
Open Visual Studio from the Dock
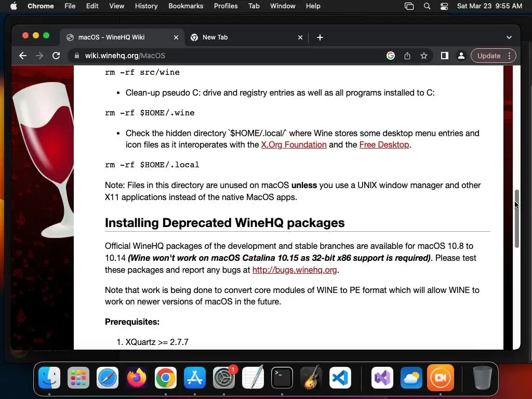[382, 378]
